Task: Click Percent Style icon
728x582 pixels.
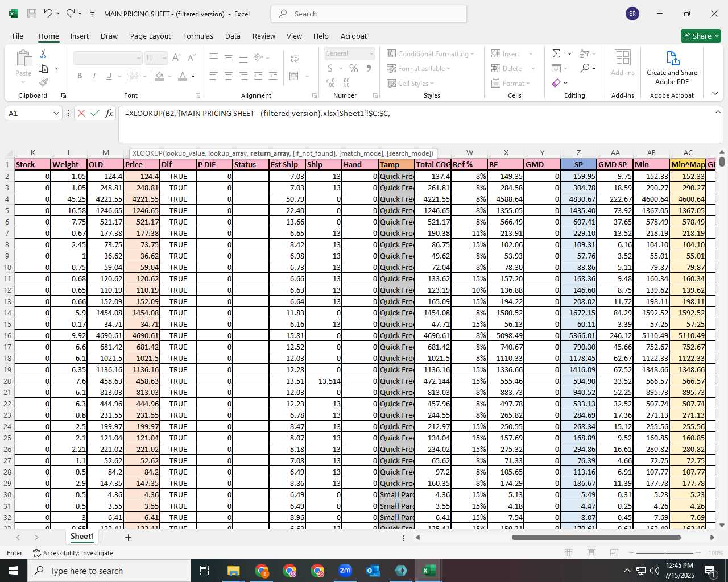Action: click(x=354, y=68)
